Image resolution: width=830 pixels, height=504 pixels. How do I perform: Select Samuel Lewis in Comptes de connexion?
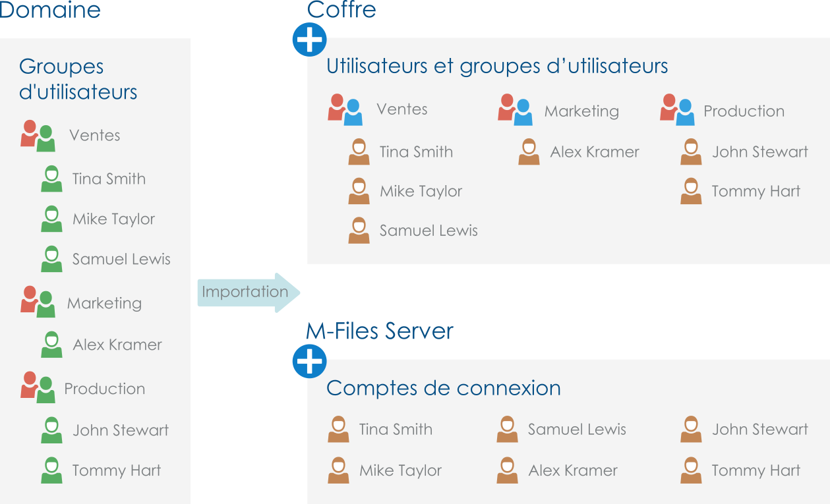point(577,430)
